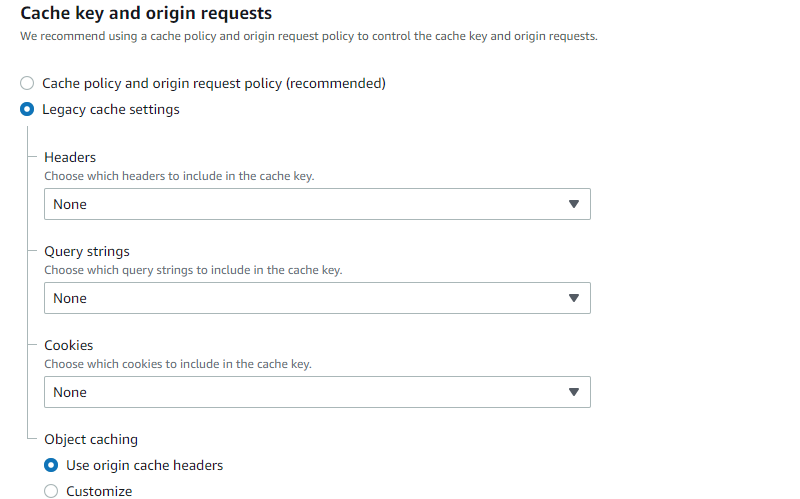800x499 pixels.
Task: Open the Cookies dropdown
Action: [316, 392]
